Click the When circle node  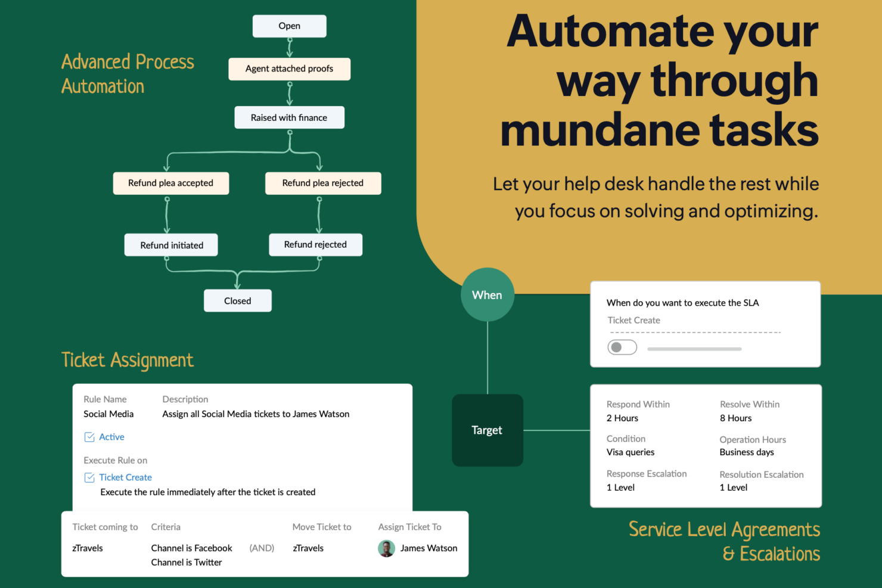tap(487, 295)
